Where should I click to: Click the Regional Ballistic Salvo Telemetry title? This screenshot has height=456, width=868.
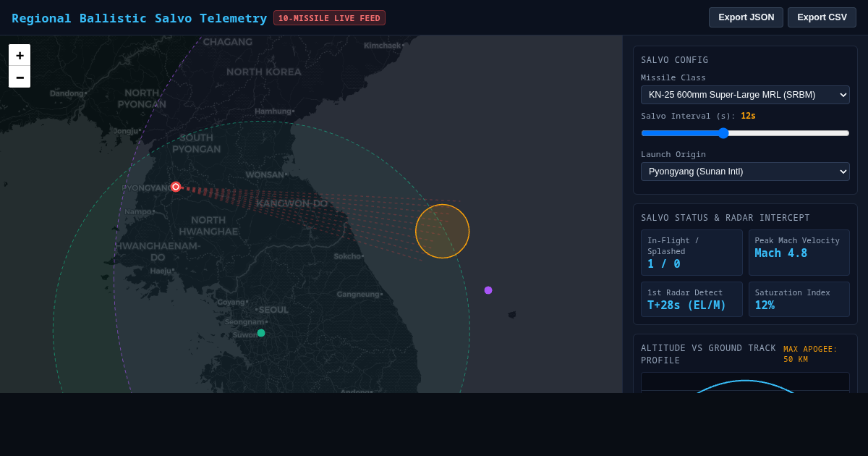point(140,18)
